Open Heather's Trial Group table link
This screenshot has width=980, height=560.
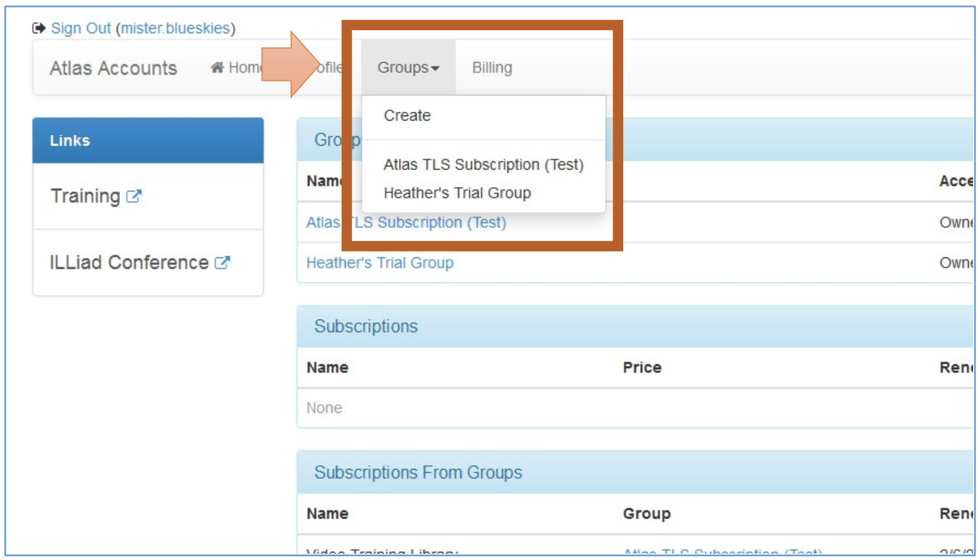[379, 263]
